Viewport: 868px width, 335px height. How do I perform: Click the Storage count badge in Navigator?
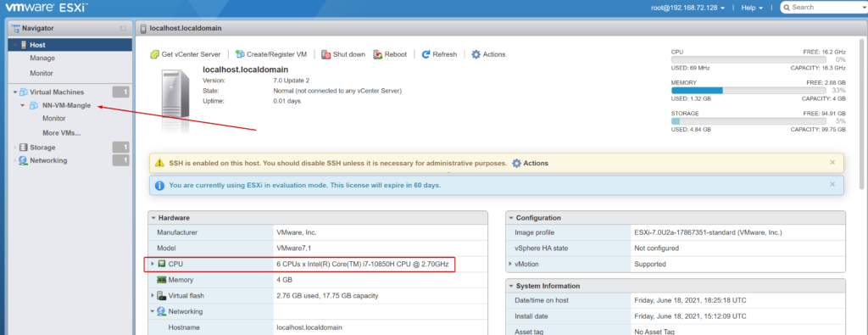click(120, 148)
